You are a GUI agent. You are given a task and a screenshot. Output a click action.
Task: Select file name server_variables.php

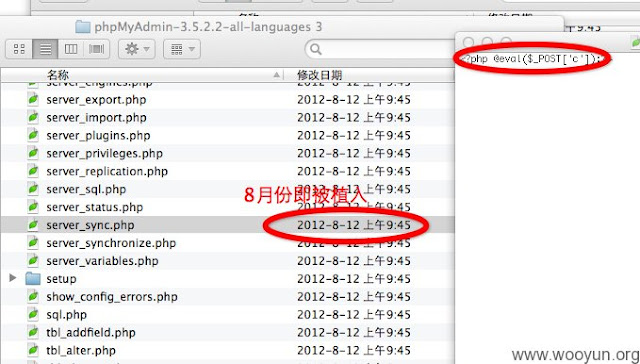point(102,262)
